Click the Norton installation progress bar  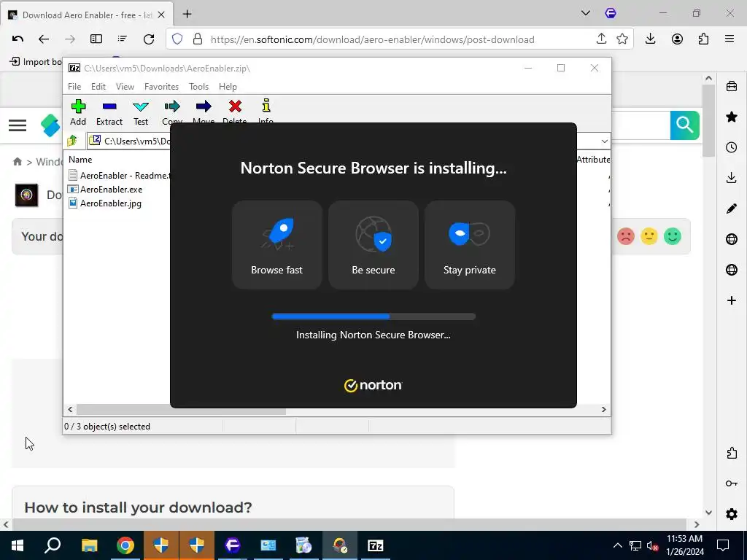[373, 316]
